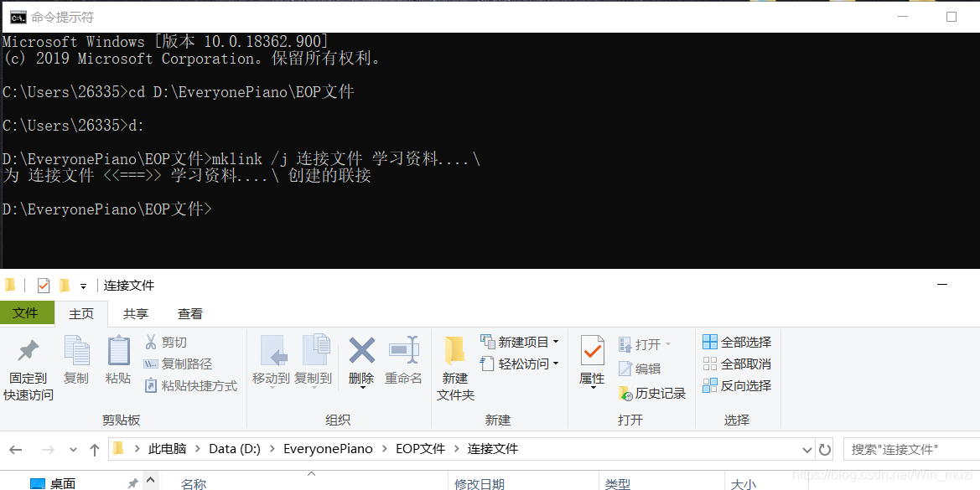
Task: Click EOP文件 breadcrumb
Action: click(421, 449)
